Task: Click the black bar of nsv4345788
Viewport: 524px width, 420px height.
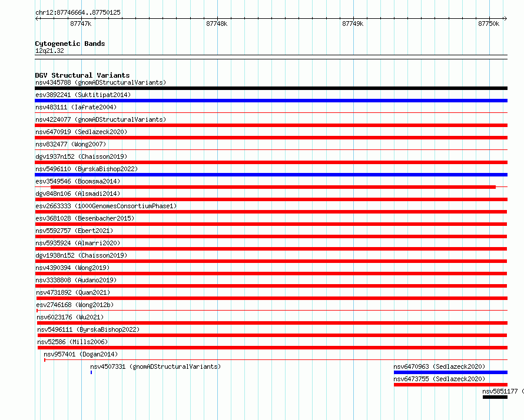Action: (271, 88)
